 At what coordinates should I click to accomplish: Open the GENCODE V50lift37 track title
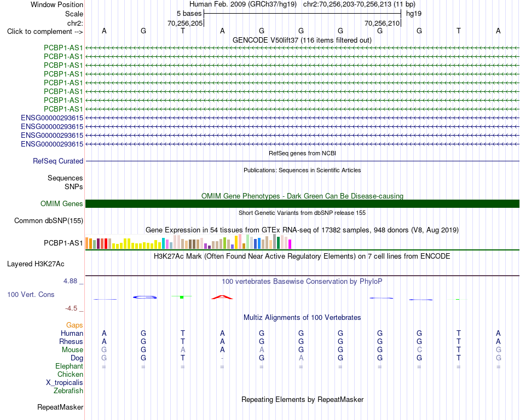(302, 40)
